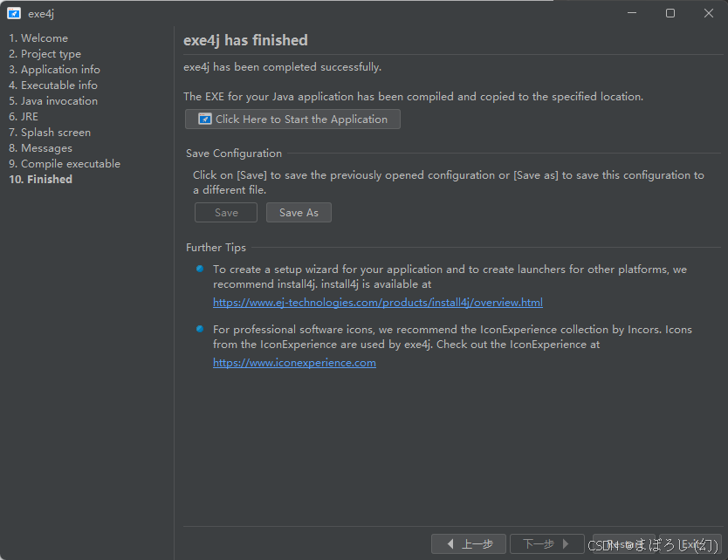This screenshot has height=560, width=728.
Task: Maximize the exe4j window
Action: tap(670, 13)
